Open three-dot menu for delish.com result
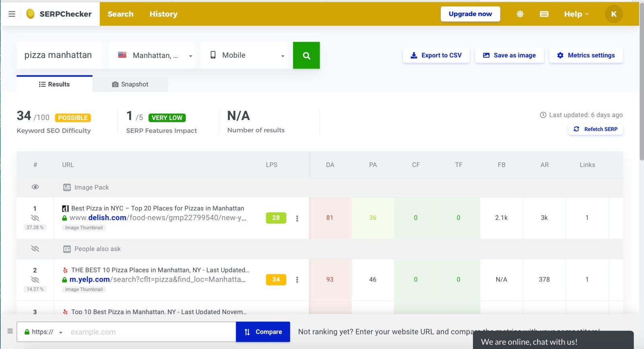Screen dimensions: 644x349 297,218
